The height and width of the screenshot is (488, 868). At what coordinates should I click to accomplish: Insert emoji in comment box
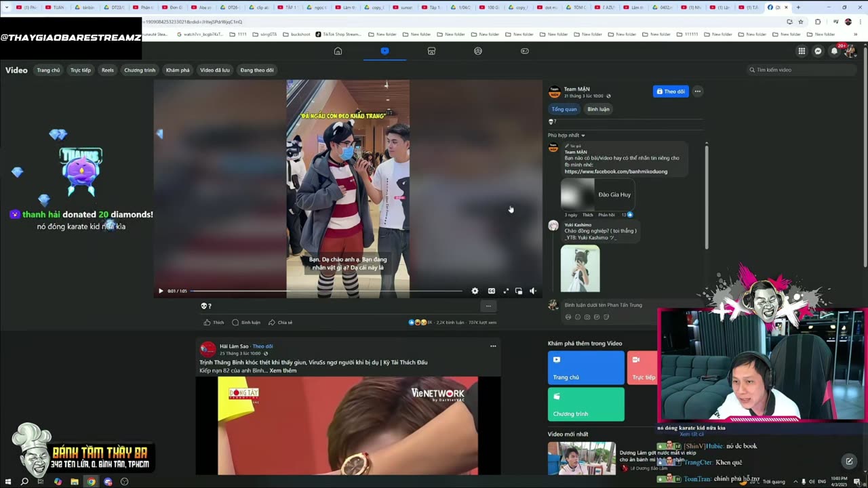[578, 317]
